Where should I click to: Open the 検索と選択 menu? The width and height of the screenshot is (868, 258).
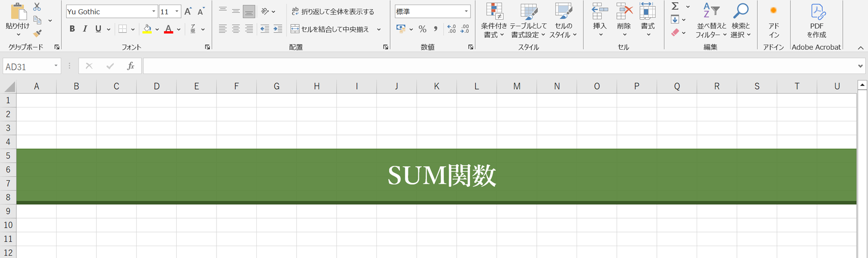pos(740,21)
